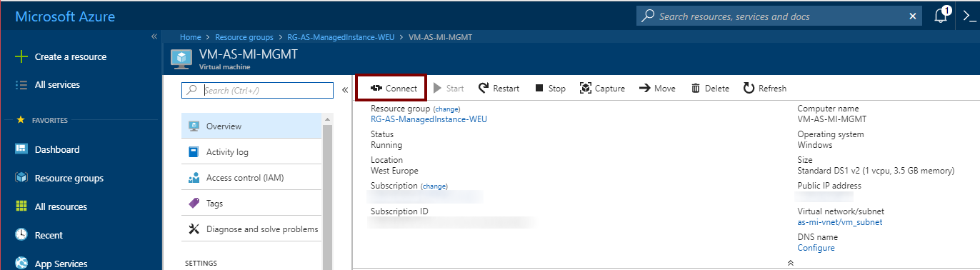Stop the virtual machine
Image resolution: width=980 pixels, height=270 pixels.
(x=550, y=89)
